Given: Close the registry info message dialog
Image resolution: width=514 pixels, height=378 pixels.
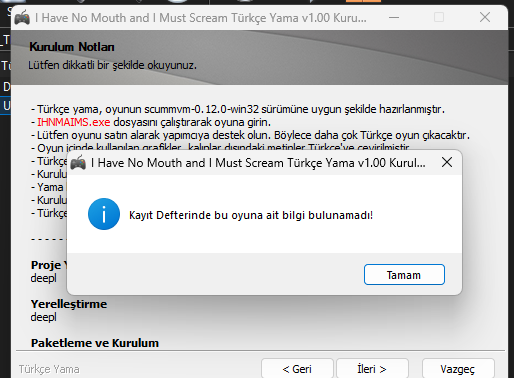Looking at the screenshot, I should (x=447, y=162).
